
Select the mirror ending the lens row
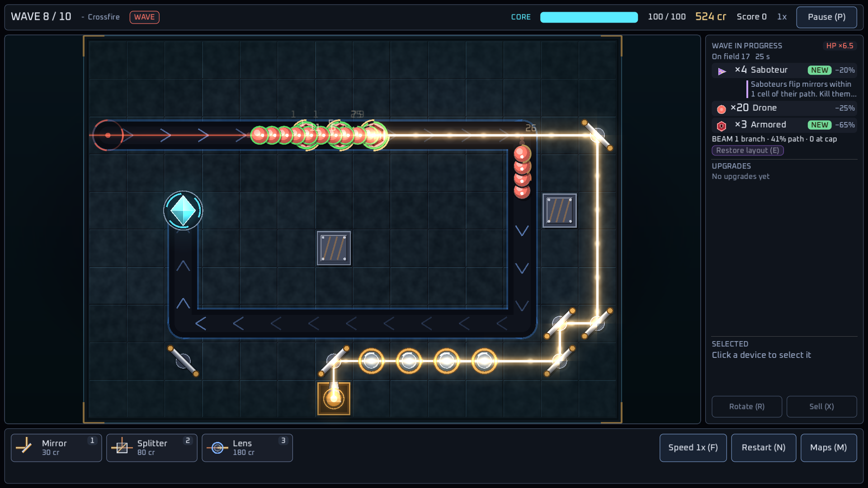point(560,361)
